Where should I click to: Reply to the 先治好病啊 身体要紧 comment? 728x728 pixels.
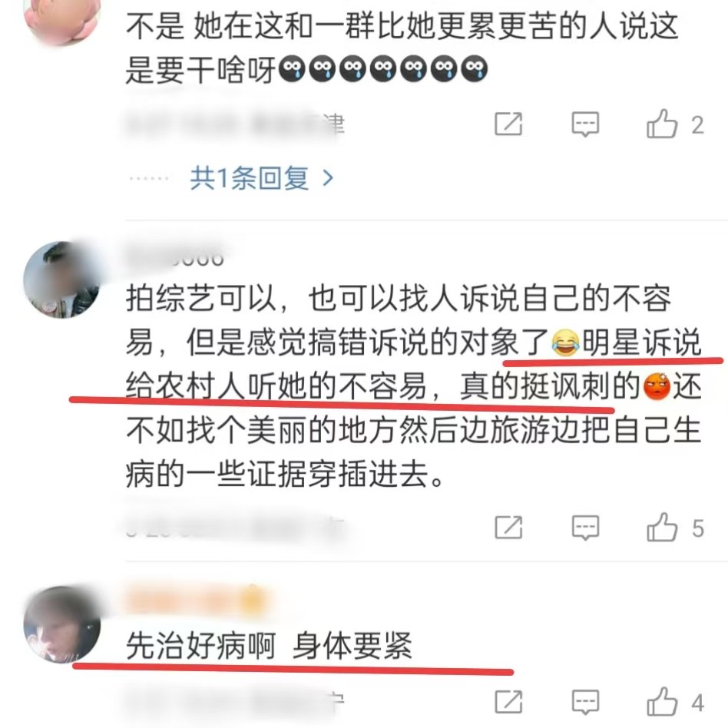(585, 702)
